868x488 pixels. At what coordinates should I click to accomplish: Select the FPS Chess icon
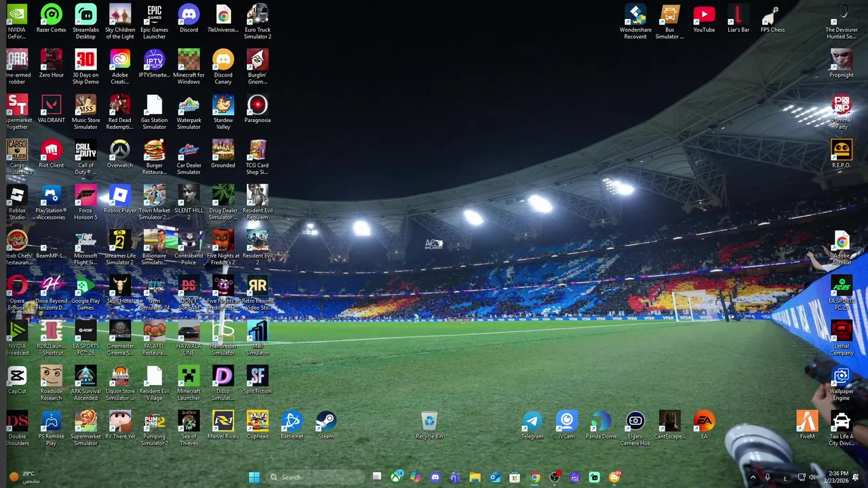pyautogui.click(x=772, y=20)
